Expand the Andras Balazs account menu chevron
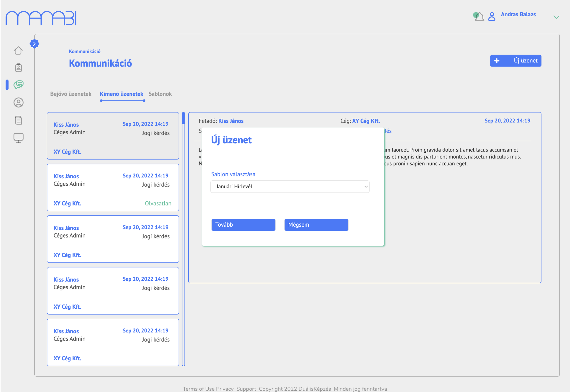The height and width of the screenshot is (392, 570). point(556,17)
